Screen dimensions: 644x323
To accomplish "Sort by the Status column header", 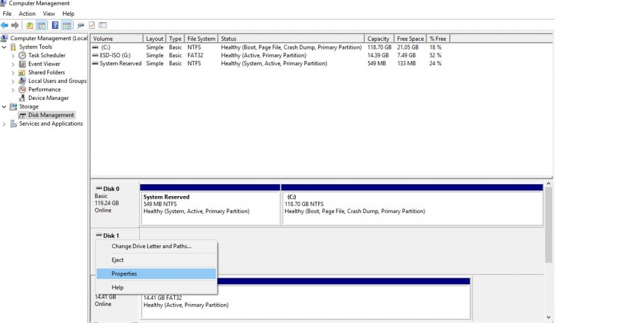I will pos(291,38).
